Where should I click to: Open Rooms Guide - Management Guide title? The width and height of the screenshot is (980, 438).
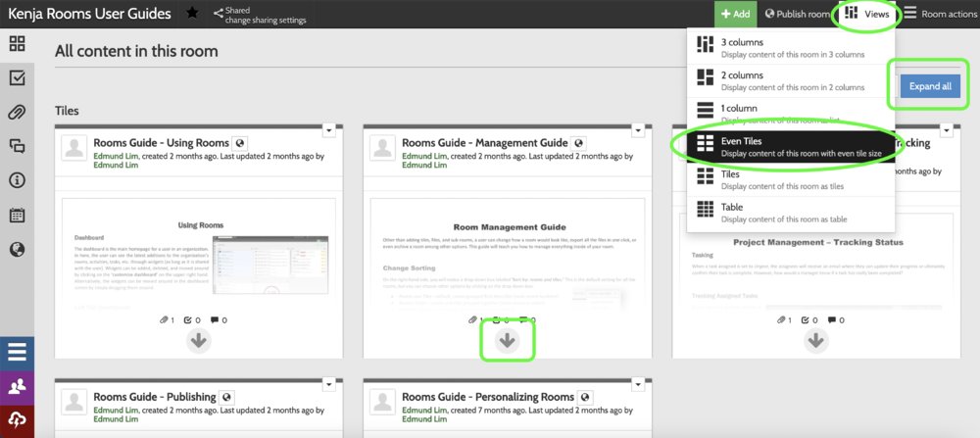click(x=485, y=143)
